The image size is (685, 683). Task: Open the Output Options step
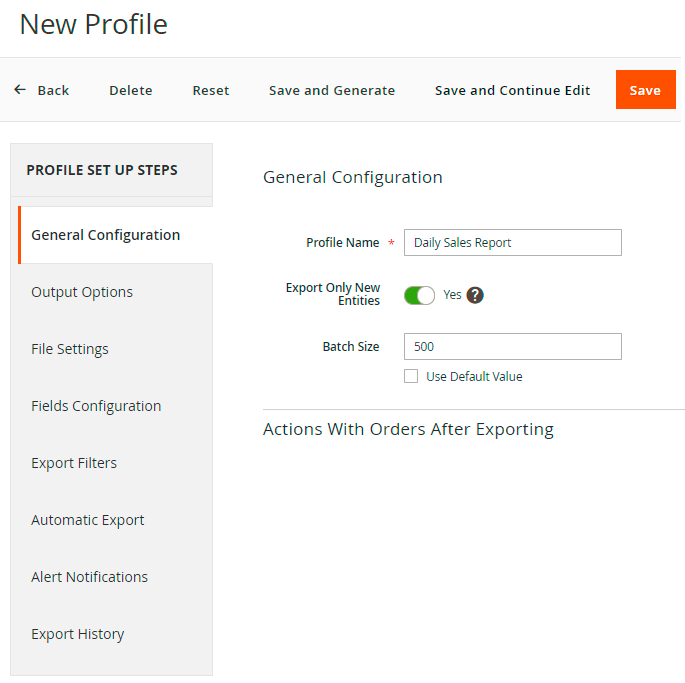click(82, 292)
